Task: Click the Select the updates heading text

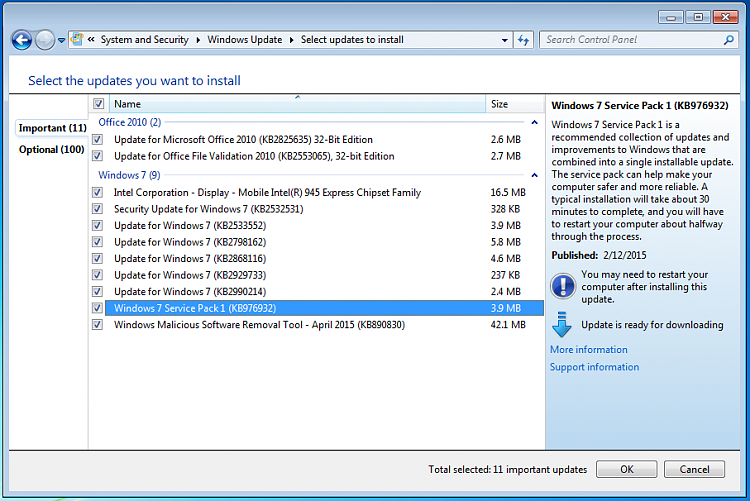Action: click(x=134, y=80)
